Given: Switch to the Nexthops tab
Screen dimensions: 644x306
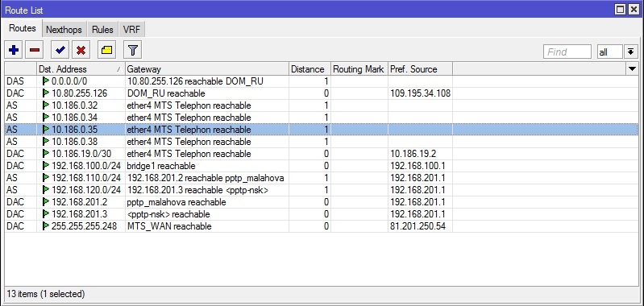Looking at the screenshot, I should [64, 30].
